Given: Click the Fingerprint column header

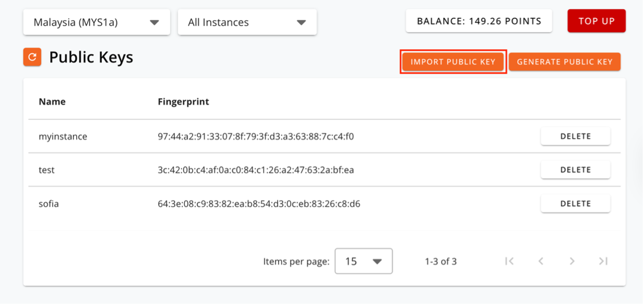Looking at the screenshot, I should pos(183,102).
